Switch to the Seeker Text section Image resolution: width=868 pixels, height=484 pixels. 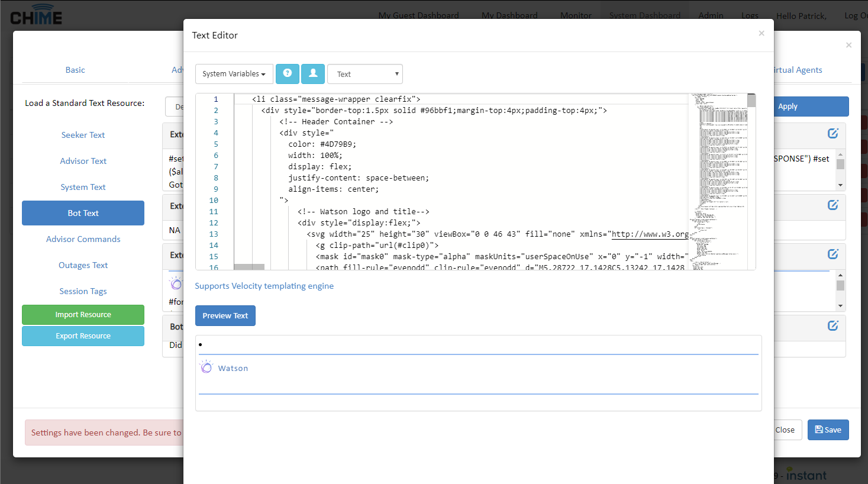pyautogui.click(x=83, y=135)
